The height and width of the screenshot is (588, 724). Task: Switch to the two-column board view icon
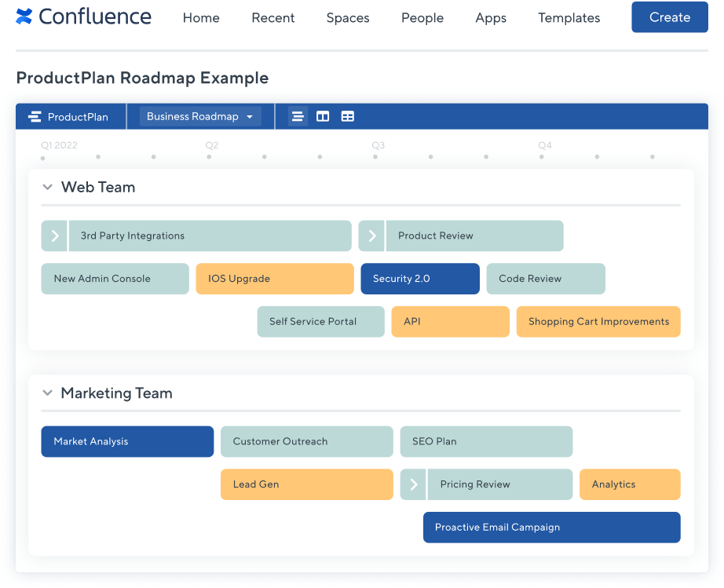click(x=323, y=116)
